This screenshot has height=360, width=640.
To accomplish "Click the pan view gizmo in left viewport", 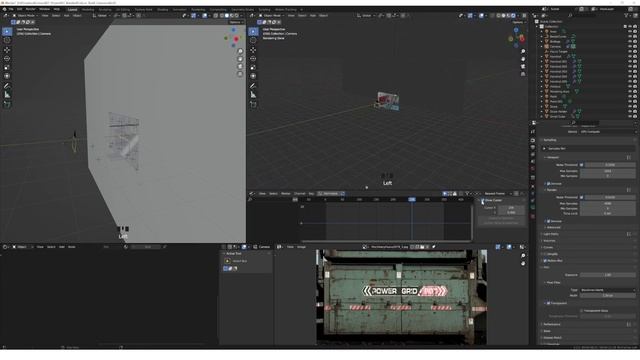I will tap(240, 59).
